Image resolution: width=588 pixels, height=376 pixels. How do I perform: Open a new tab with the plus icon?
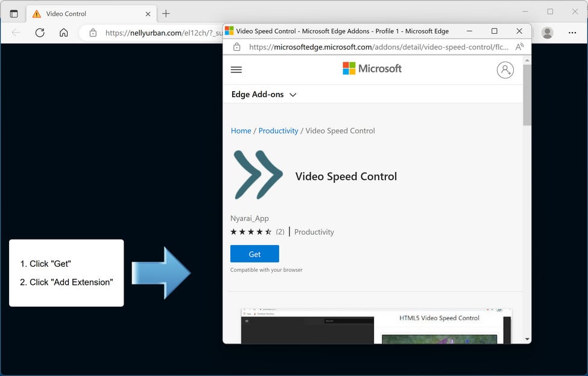pos(166,14)
